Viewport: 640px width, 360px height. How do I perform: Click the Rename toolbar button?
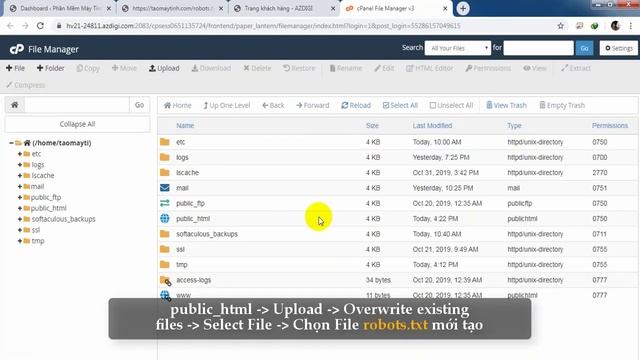tap(346, 68)
